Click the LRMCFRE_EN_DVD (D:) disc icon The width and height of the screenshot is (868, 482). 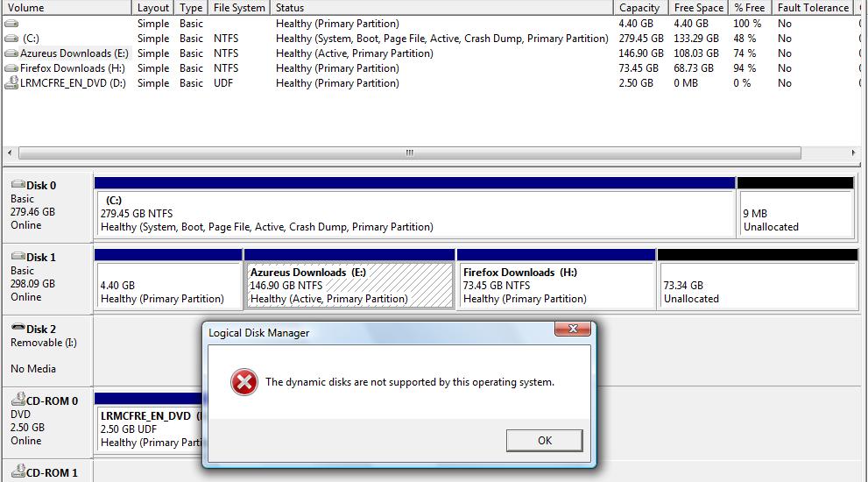click(11, 83)
